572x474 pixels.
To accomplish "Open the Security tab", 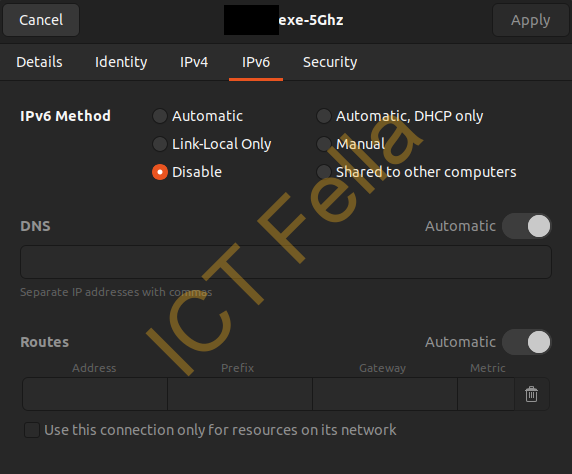I will coord(330,62).
